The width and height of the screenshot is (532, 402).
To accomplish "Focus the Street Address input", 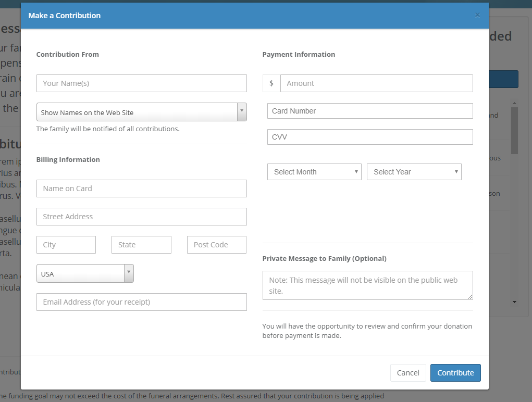I will 141,217.
